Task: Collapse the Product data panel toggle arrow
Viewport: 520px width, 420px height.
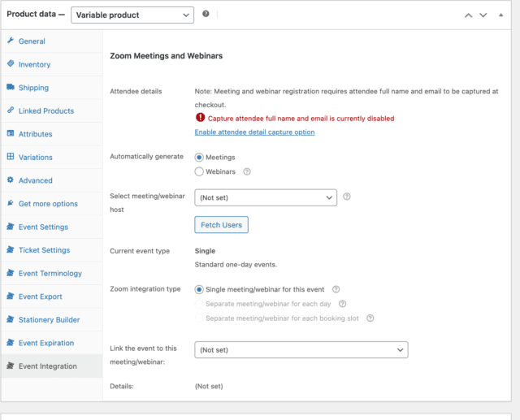Action: click(499, 15)
